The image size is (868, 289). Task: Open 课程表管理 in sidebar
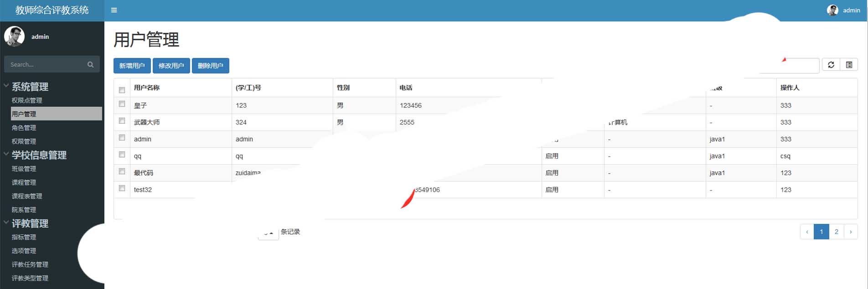pos(27,196)
